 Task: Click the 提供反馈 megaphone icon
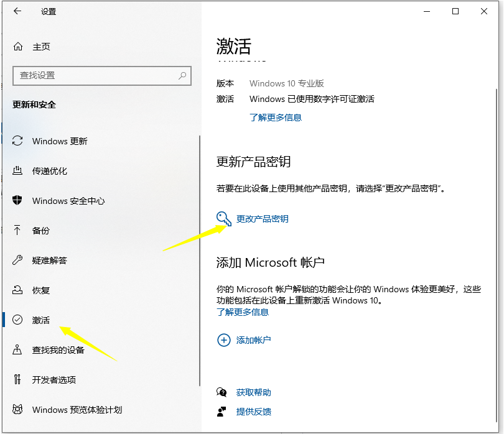click(x=221, y=412)
